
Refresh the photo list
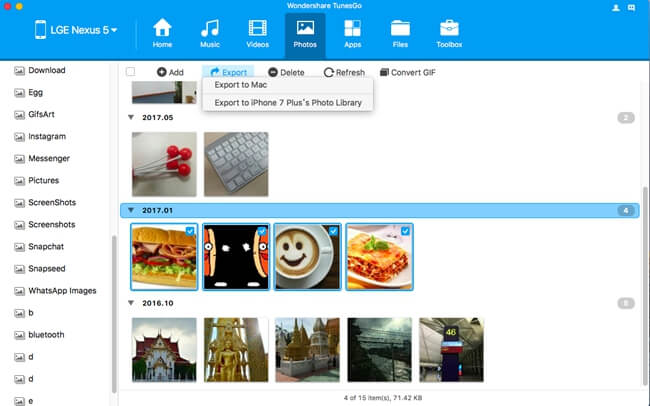[x=344, y=72]
